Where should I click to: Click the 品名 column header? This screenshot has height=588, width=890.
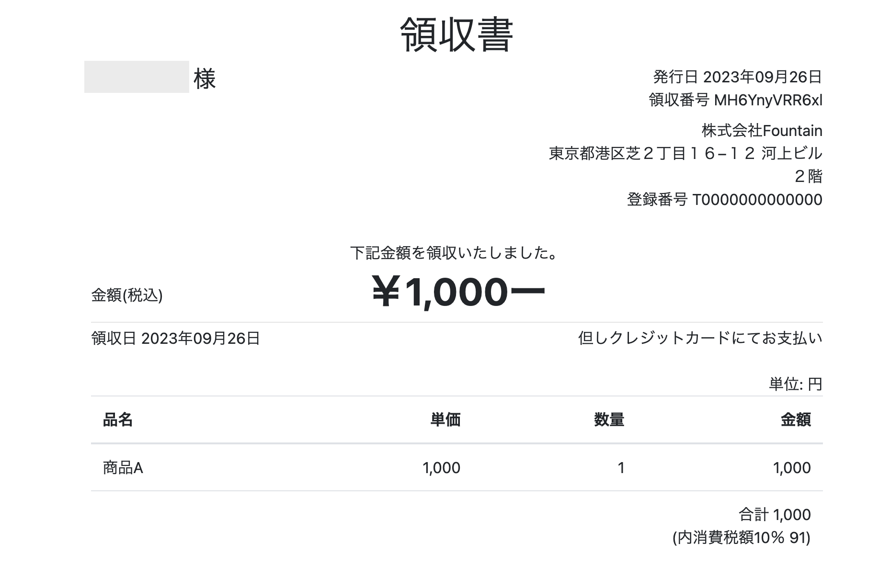(x=118, y=420)
